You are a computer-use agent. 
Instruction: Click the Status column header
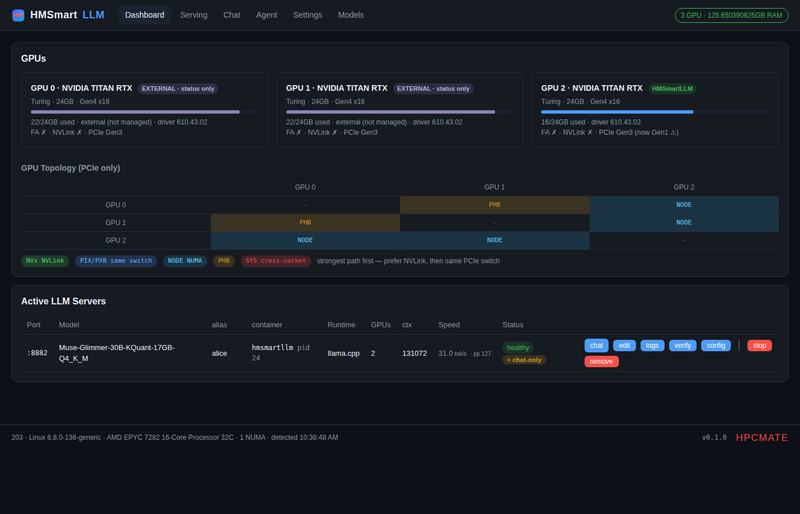[x=513, y=325]
